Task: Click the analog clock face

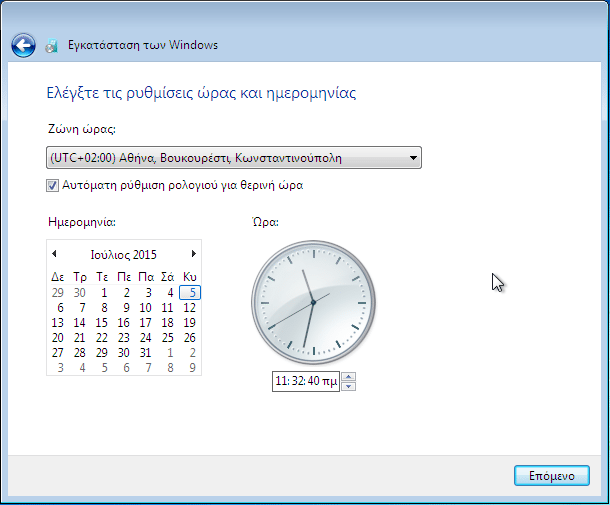Action: click(x=313, y=302)
